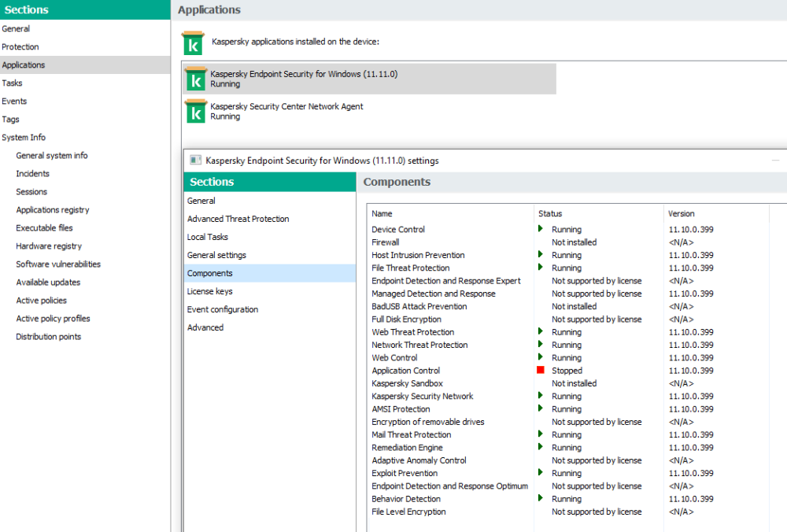
Task: Open Hardware registry in the sidebar
Action: (49, 246)
